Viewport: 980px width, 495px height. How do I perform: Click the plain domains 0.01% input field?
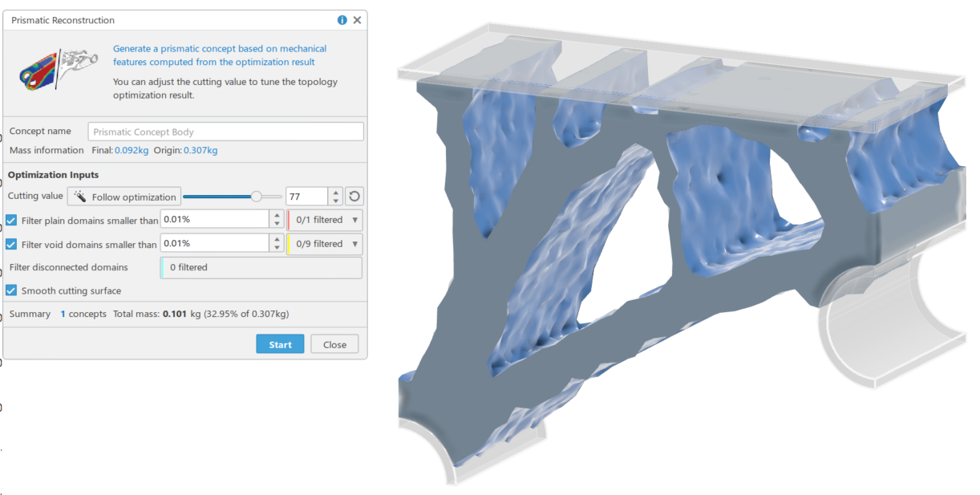coord(217,219)
